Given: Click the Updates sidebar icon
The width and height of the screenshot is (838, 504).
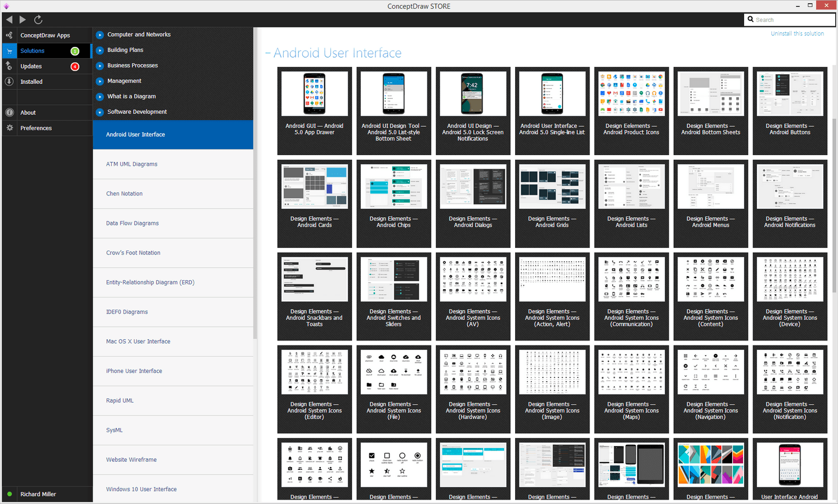Looking at the screenshot, I should tap(9, 66).
